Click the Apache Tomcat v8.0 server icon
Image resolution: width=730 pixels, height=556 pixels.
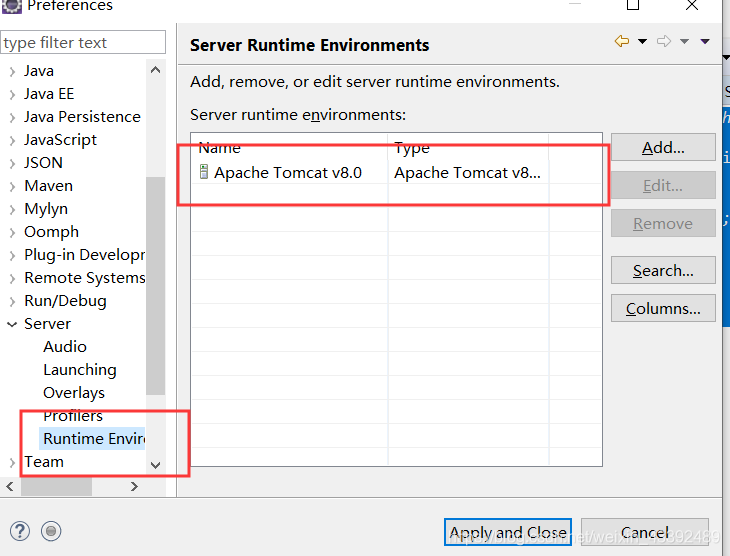tap(203, 172)
